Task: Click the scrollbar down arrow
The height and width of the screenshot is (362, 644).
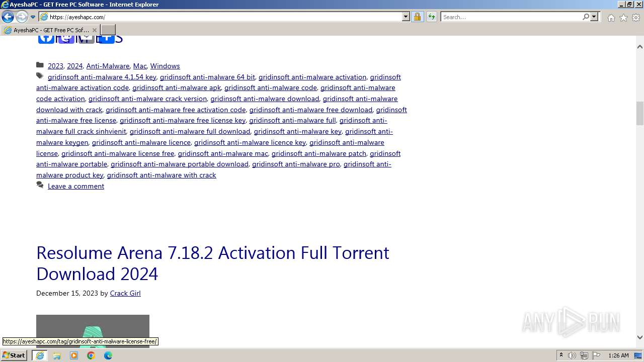Action: [x=639, y=337]
